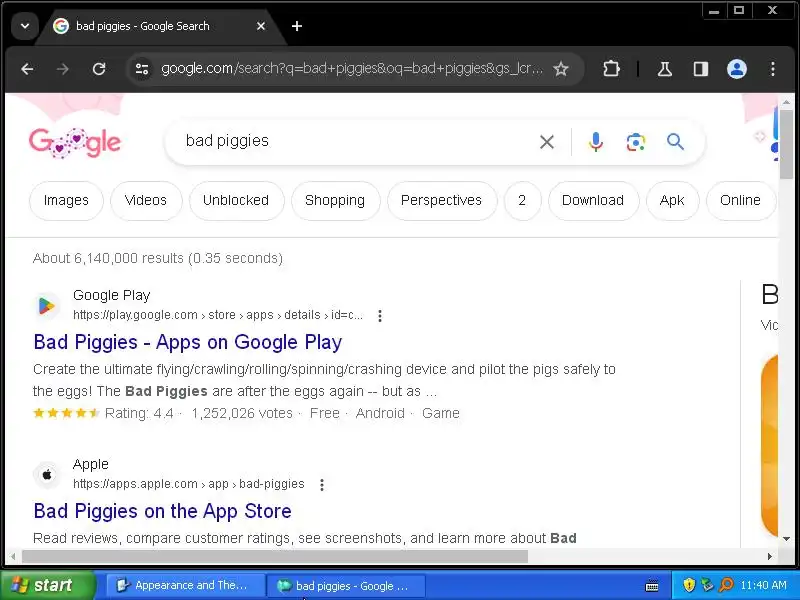The width and height of the screenshot is (800, 600).
Task: Click the apps.apple.com breadcrumb URL
Action: coord(189,484)
